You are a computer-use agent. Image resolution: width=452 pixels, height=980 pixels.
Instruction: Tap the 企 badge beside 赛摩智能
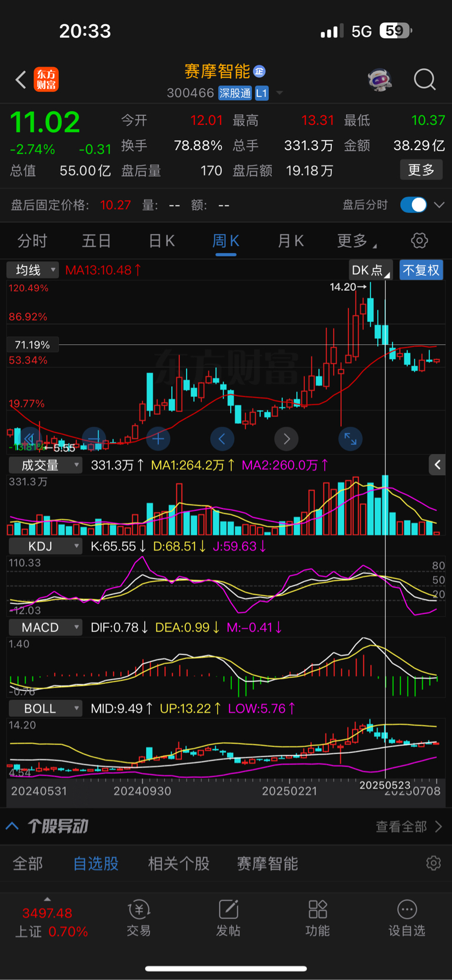(259, 71)
